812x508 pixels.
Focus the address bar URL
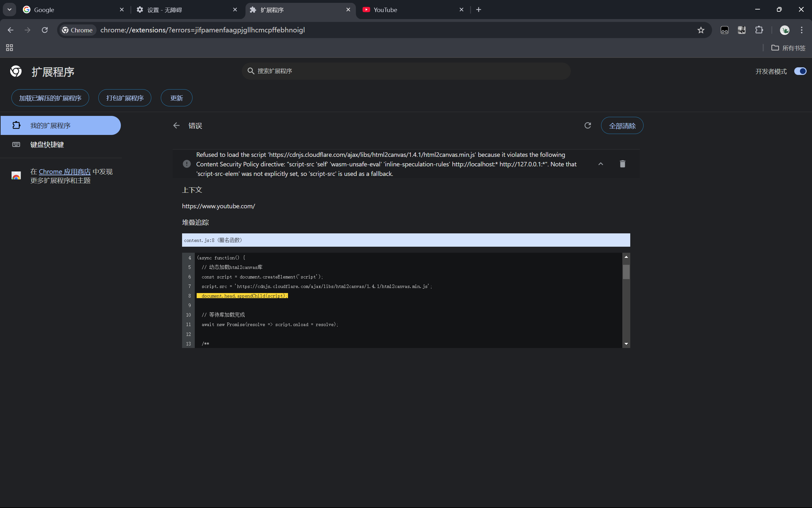(x=202, y=30)
